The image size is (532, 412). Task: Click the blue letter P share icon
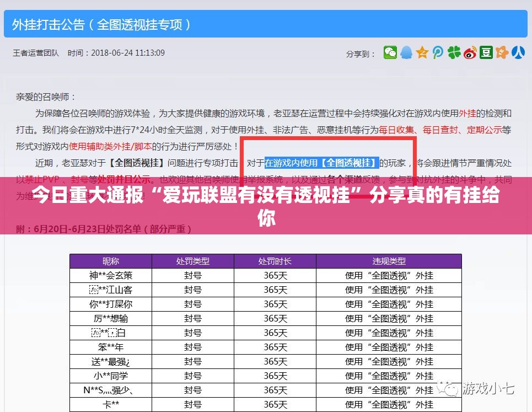tap(438, 52)
